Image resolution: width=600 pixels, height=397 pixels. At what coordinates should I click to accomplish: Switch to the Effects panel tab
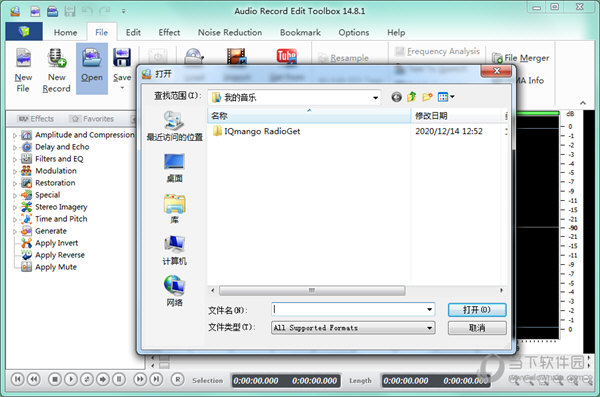pyautogui.click(x=36, y=119)
